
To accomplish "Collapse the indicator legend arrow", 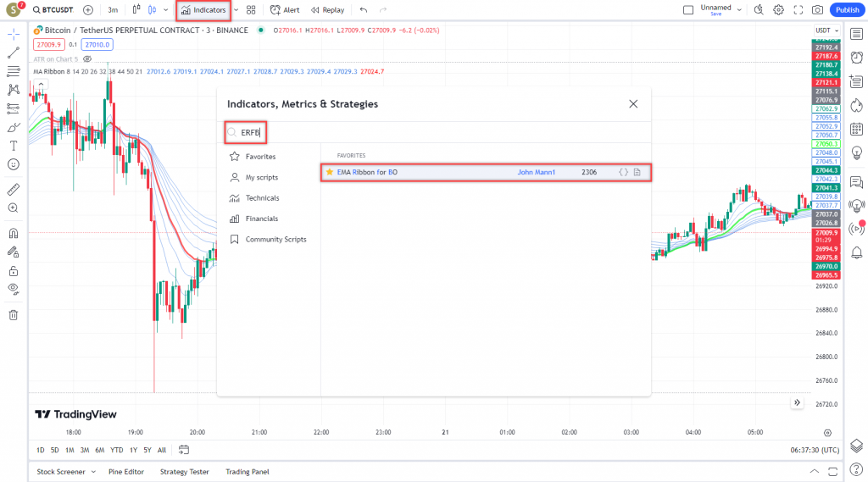I will pos(41,84).
